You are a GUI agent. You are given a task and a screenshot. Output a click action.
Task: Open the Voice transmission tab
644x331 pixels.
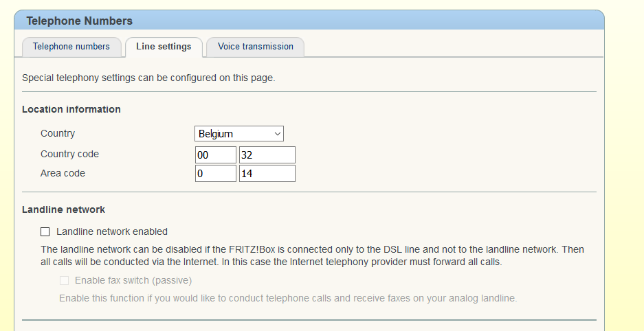pos(255,47)
